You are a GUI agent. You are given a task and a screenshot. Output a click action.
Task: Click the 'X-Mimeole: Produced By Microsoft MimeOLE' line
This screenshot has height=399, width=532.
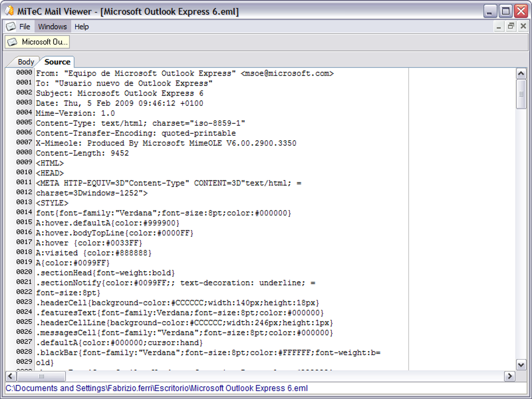click(x=166, y=143)
